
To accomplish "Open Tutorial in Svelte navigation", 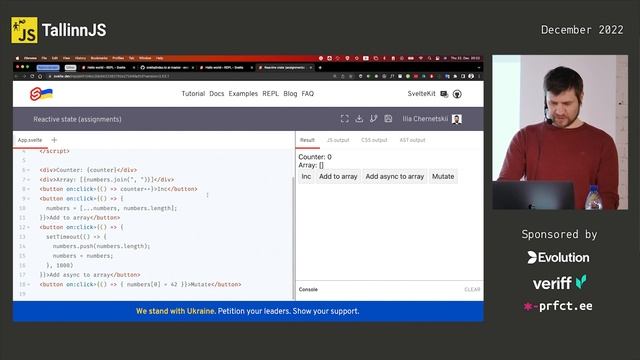I will (193, 94).
